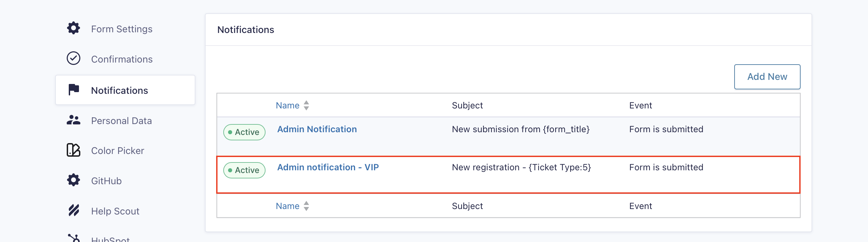The height and width of the screenshot is (242, 868).
Task: Sort by Name using bottom footer arrows
Action: 306,206
